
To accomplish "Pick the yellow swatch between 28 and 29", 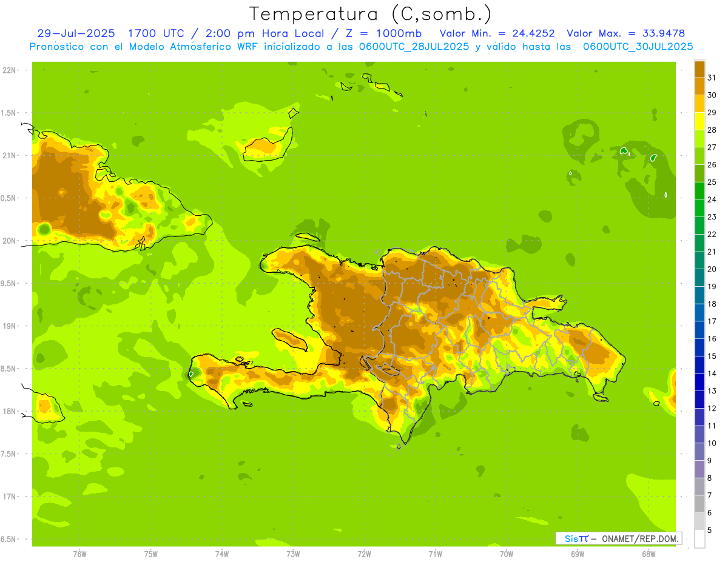I will pyautogui.click(x=699, y=121).
